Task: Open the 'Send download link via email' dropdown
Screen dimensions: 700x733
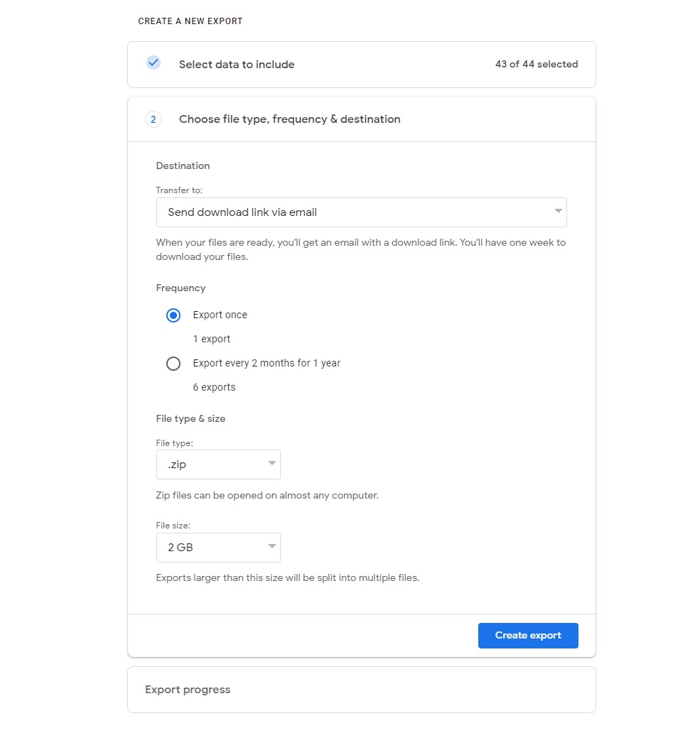Action: 361,212
